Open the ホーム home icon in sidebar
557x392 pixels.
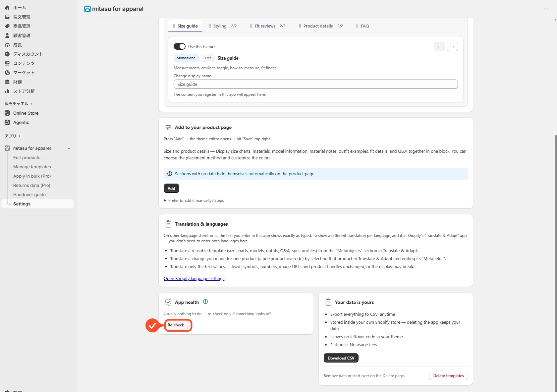coord(7,7)
